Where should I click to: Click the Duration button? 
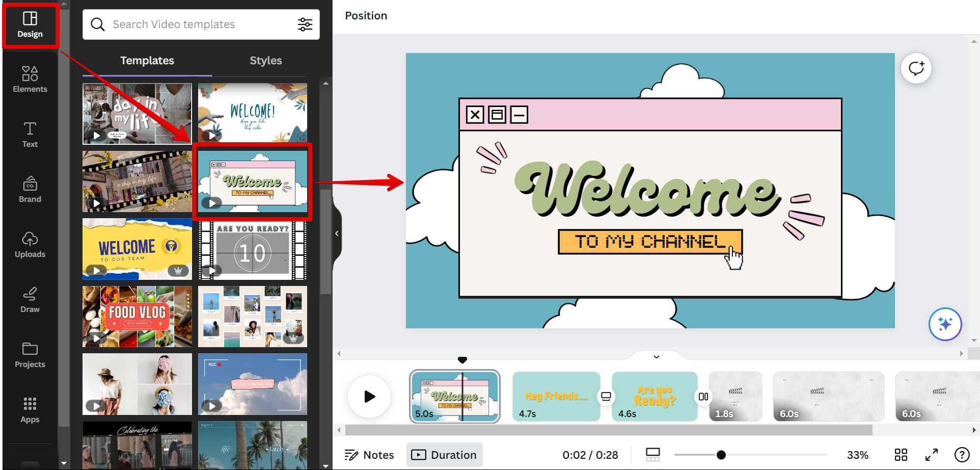click(444, 455)
